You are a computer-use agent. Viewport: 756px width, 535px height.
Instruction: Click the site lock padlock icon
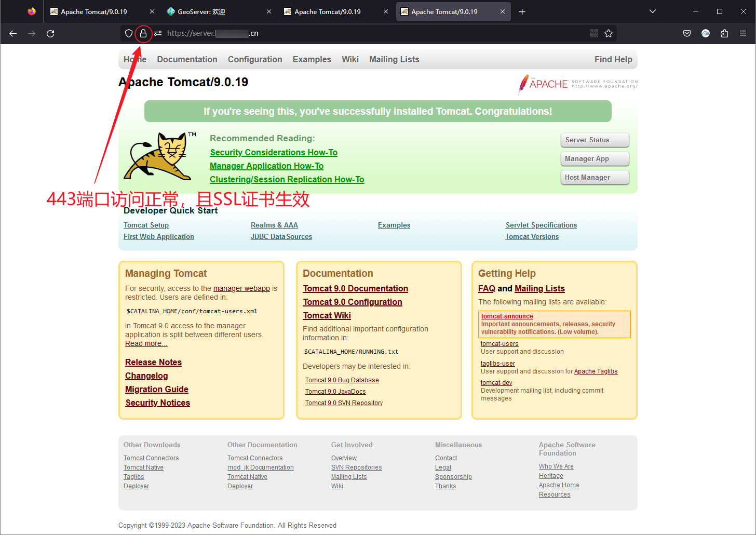pyautogui.click(x=143, y=33)
